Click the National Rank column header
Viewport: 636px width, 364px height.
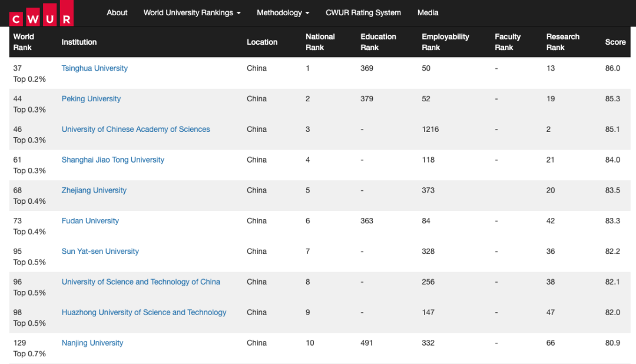tap(320, 42)
